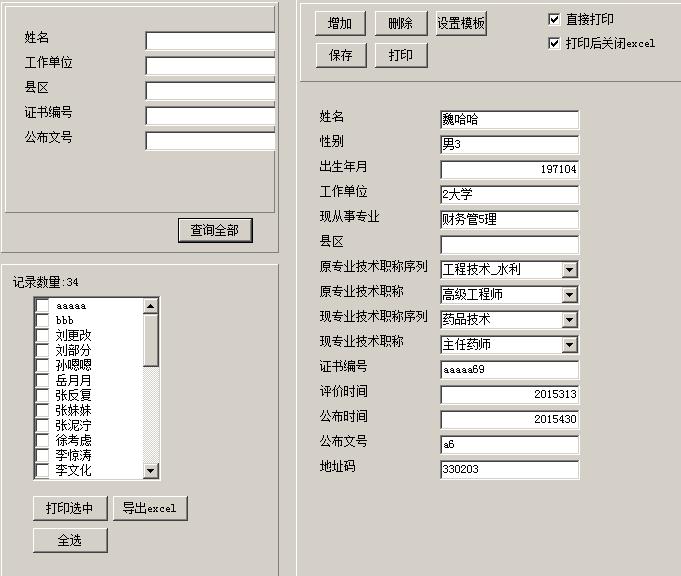Check the box for 张泥泞
The image size is (681, 576).
pos(42,425)
